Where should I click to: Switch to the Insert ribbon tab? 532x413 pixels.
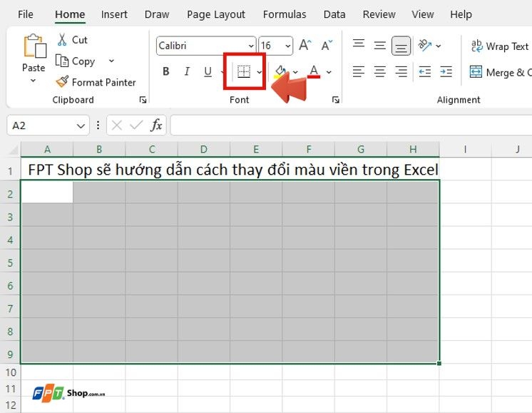pos(114,14)
